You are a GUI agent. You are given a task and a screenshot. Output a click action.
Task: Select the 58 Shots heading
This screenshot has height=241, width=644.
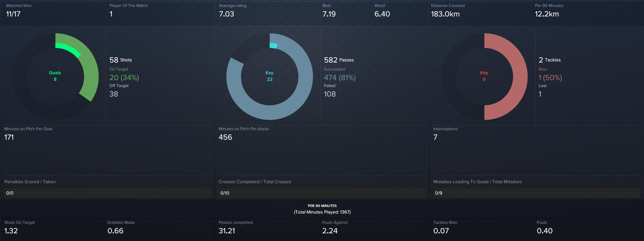pyautogui.click(x=121, y=60)
